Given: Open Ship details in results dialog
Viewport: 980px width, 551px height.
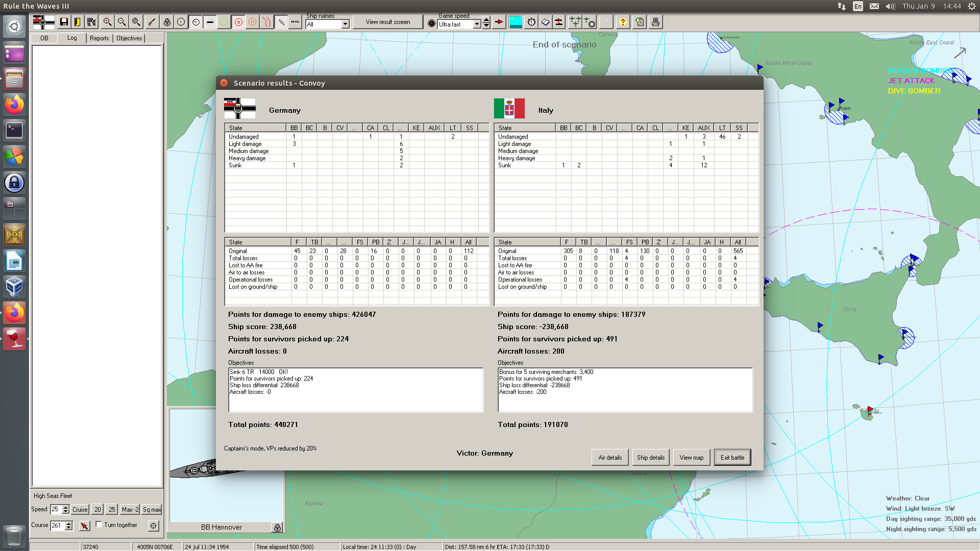Looking at the screenshot, I should 650,458.
